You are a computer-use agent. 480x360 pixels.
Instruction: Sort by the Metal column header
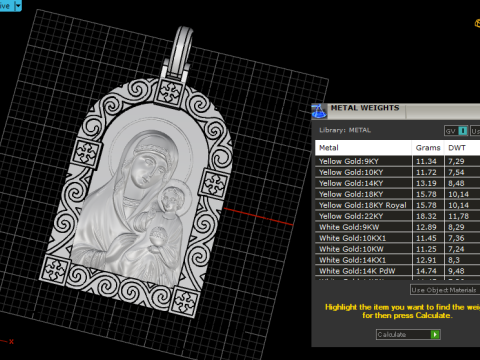coord(363,148)
